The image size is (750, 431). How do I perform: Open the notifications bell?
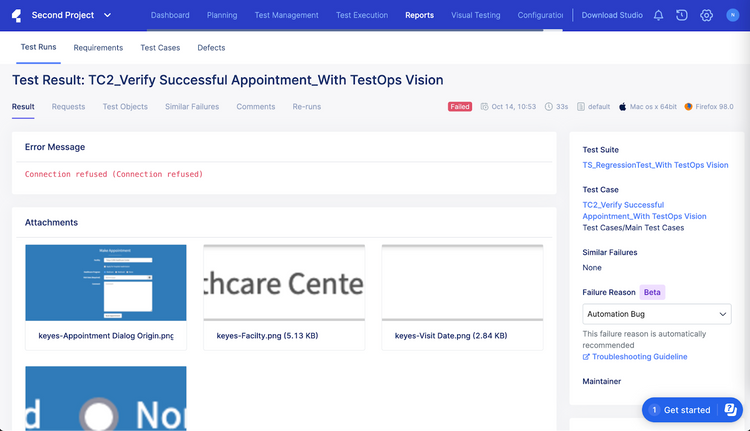658,16
